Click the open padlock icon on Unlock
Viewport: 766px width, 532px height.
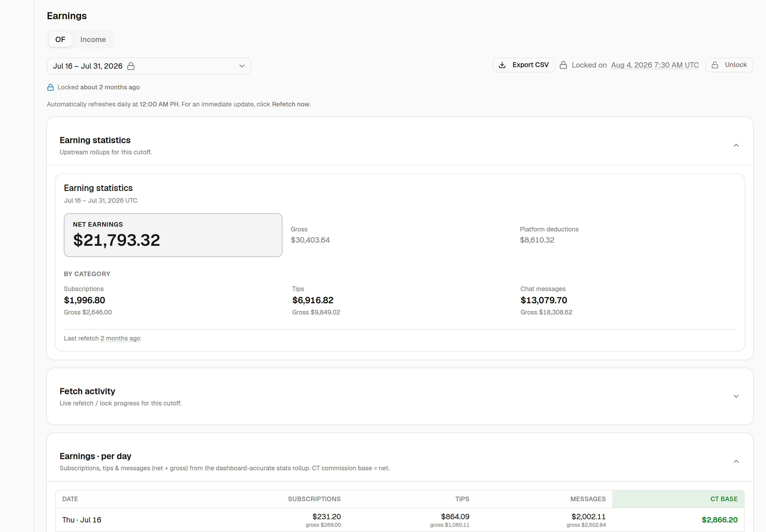pos(715,65)
